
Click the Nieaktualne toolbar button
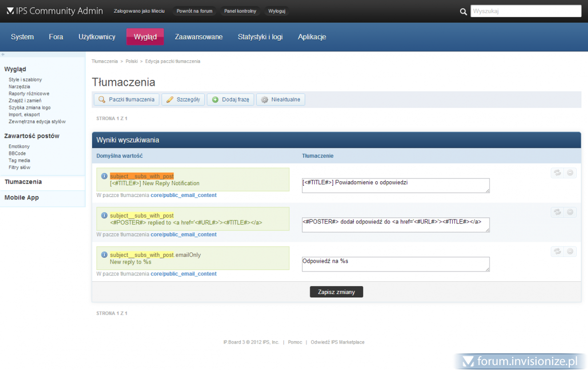tap(280, 99)
